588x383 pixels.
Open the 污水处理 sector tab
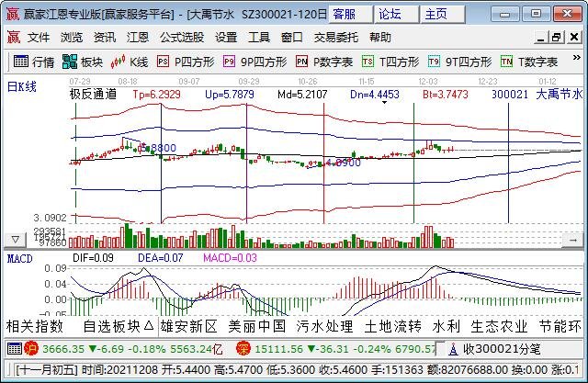[x=325, y=326]
